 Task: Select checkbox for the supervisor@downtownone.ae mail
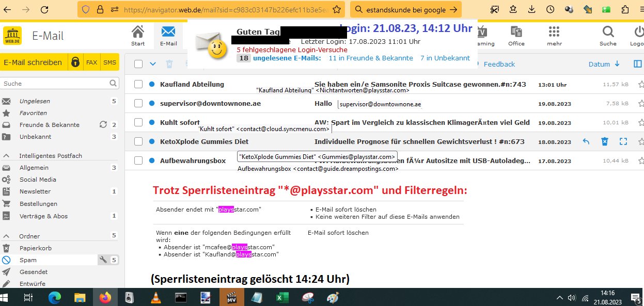pos(138,103)
